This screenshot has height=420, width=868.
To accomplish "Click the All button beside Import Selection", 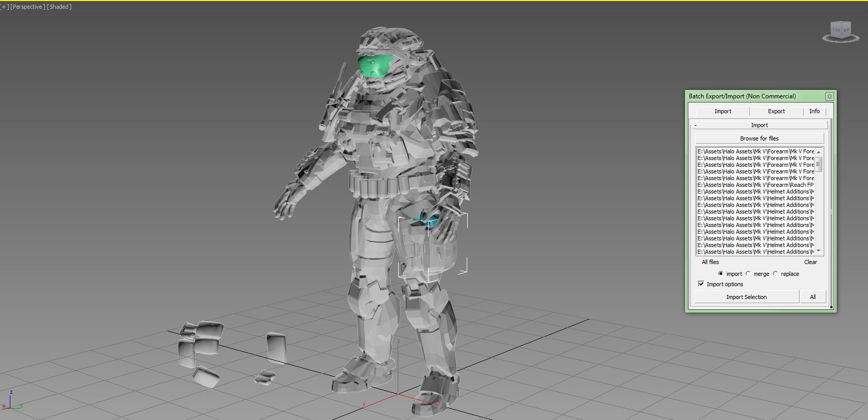I will pyautogui.click(x=813, y=297).
